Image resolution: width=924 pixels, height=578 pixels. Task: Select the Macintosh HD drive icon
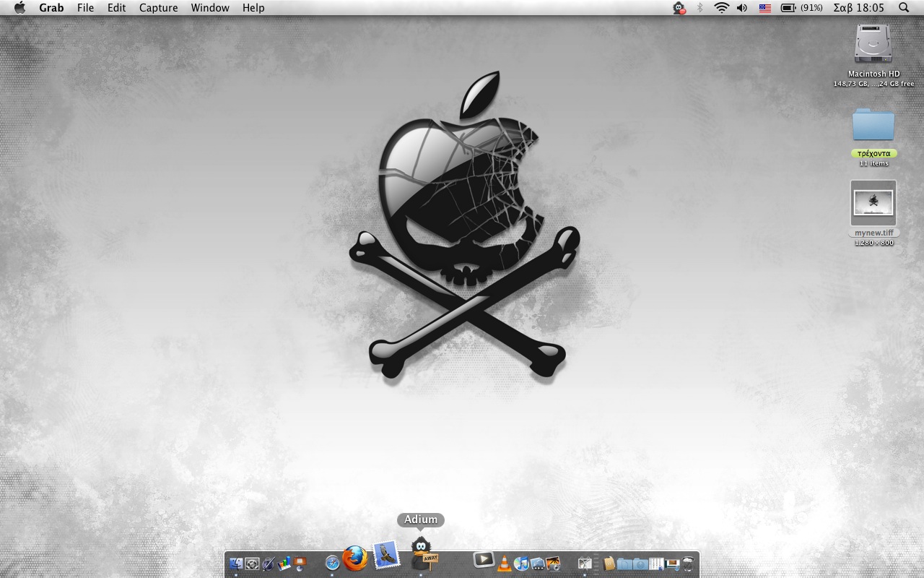pos(873,45)
